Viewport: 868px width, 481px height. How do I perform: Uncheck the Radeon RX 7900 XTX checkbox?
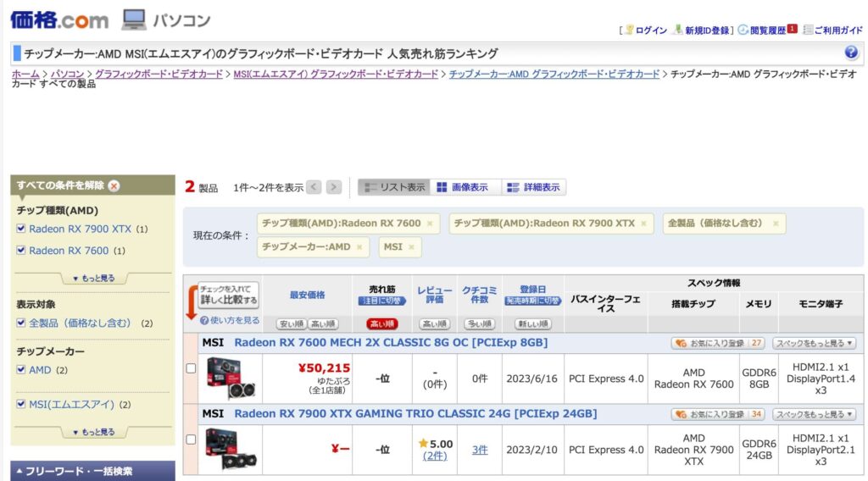point(21,229)
